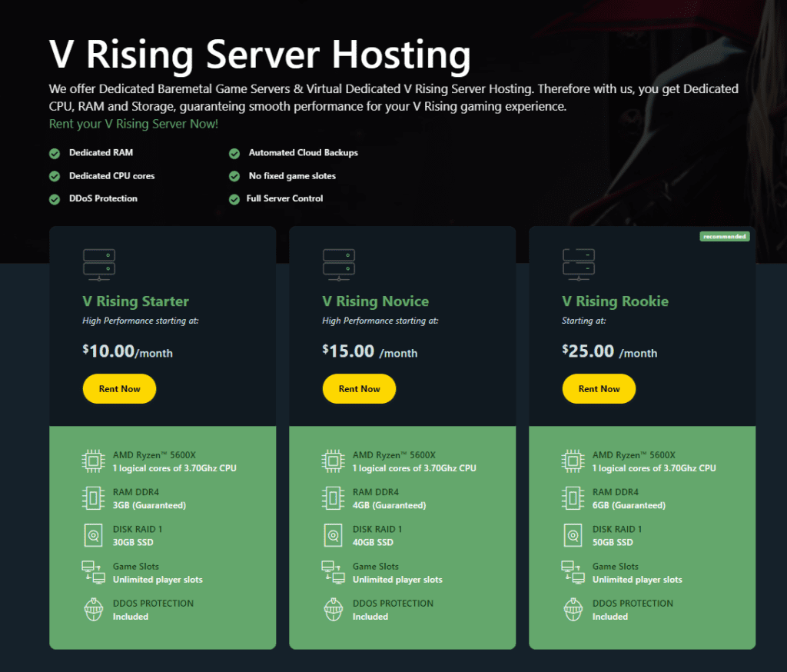Open the 'Rent your V Rising Server Now!' link
Viewport: 787px width, 672px height.
134,124
